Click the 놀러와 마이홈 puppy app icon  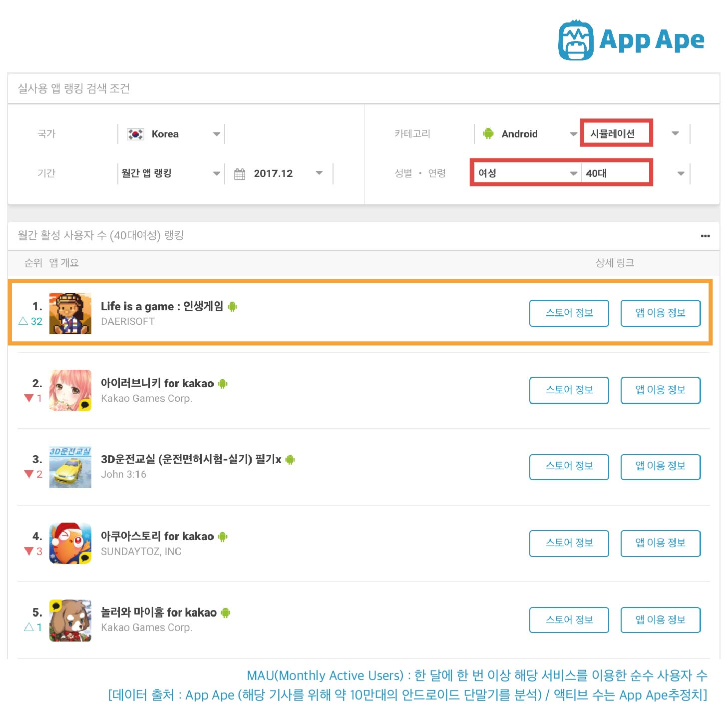coord(70,620)
